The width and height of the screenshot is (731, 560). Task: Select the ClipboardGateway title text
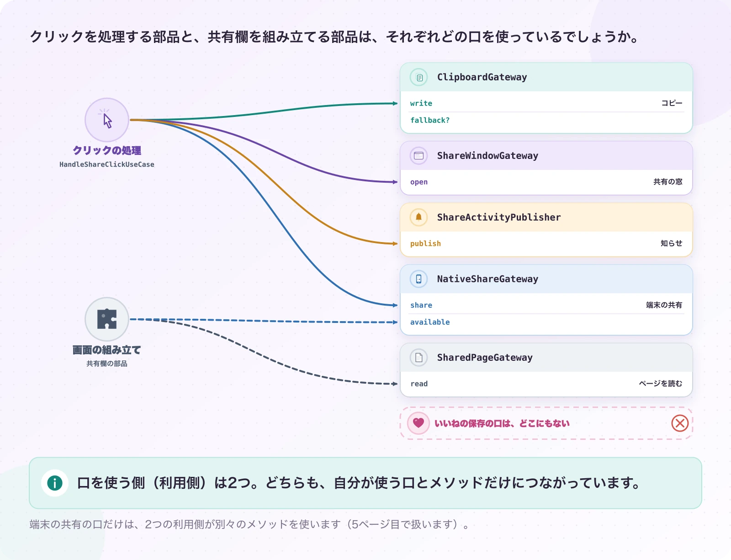click(x=482, y=77)
